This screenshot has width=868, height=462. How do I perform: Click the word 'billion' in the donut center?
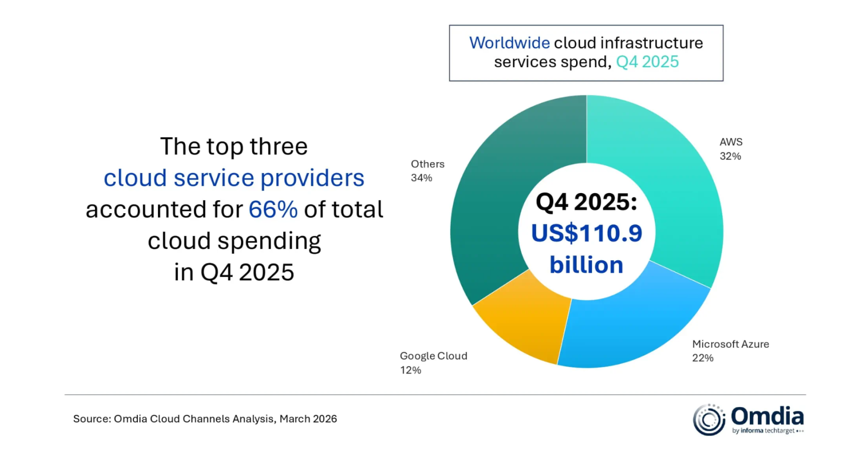point(586,265)
